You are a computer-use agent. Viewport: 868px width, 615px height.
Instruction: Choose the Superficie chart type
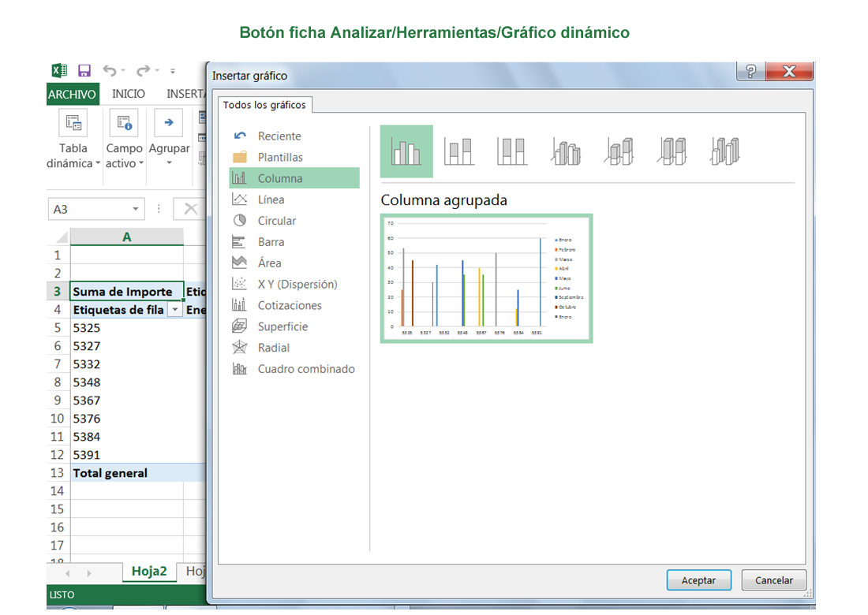tap(294, 327)
